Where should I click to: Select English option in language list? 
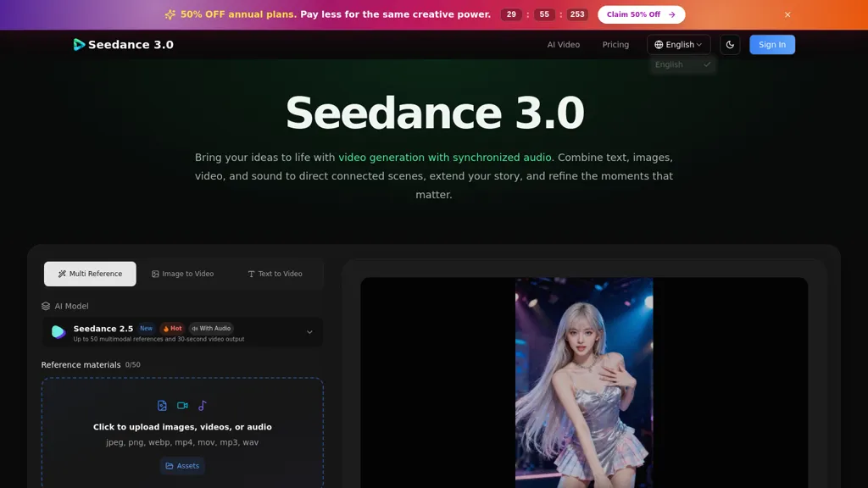tap(682, 64)
